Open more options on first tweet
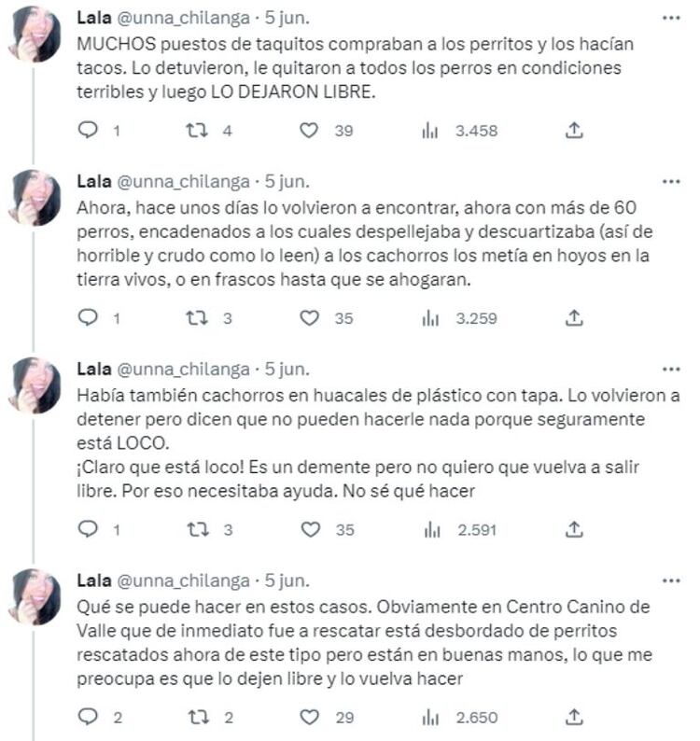This screenshot has height=741, width=700. point(670,18)
